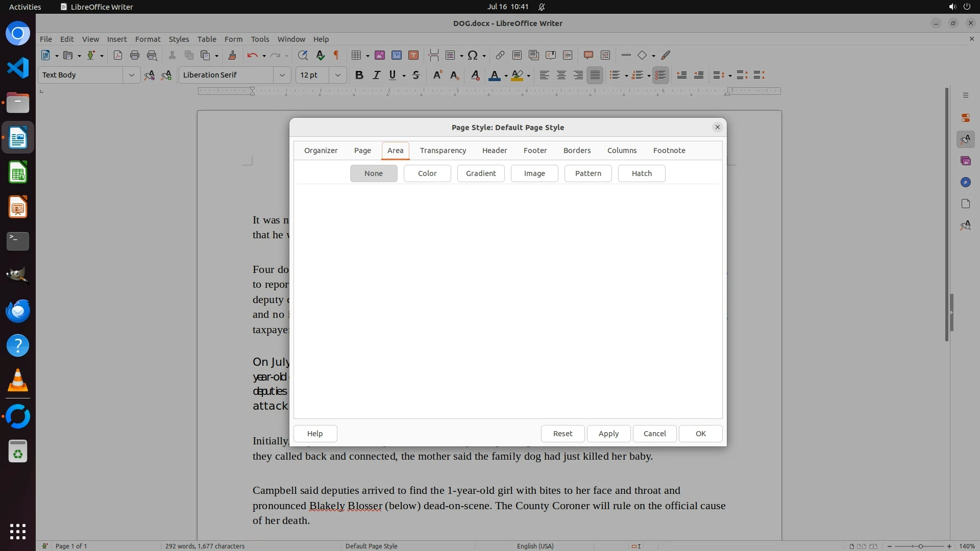Select the None fill type button

373,173
